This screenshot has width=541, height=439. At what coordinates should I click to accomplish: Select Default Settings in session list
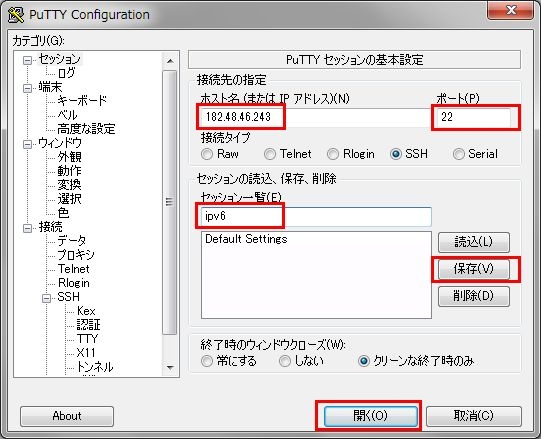246,239
